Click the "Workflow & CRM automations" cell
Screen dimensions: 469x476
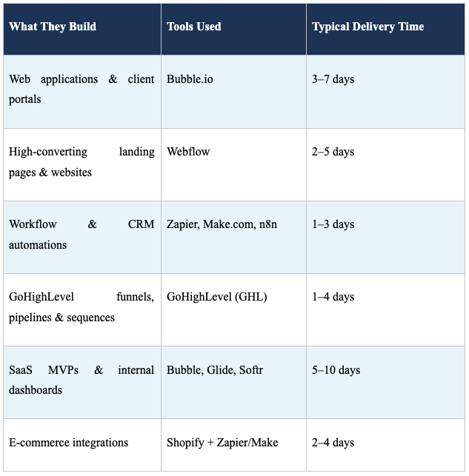[82, 234]
